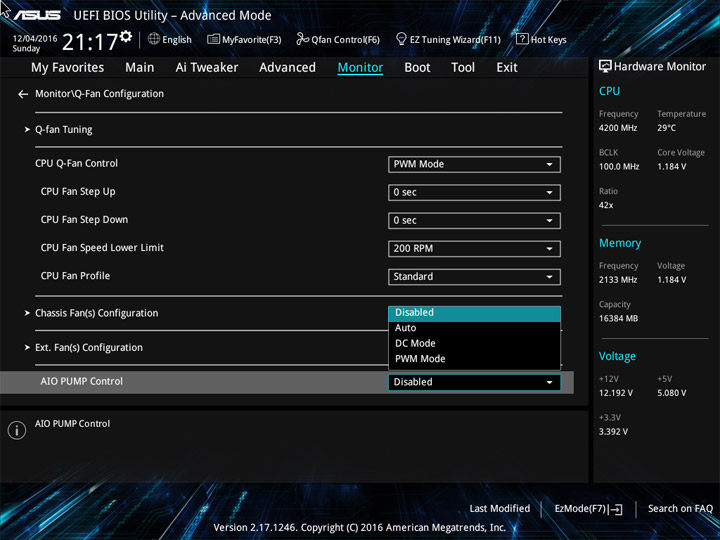Image resolution: width=720 pixels, height=540 pixels.
Task: Open CPU Fan Profile dropdown
Action: pos(474,277)
